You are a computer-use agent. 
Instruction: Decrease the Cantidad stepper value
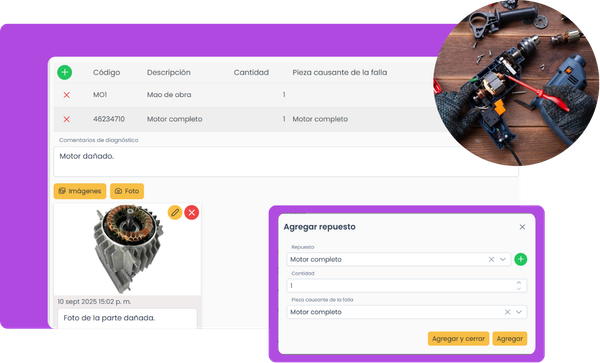pos(519,289)
